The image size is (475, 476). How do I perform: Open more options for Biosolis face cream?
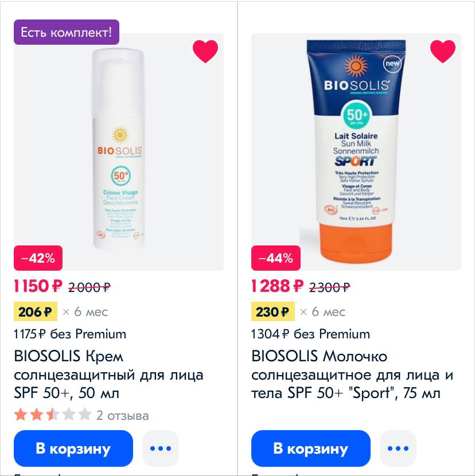(161, 448)
